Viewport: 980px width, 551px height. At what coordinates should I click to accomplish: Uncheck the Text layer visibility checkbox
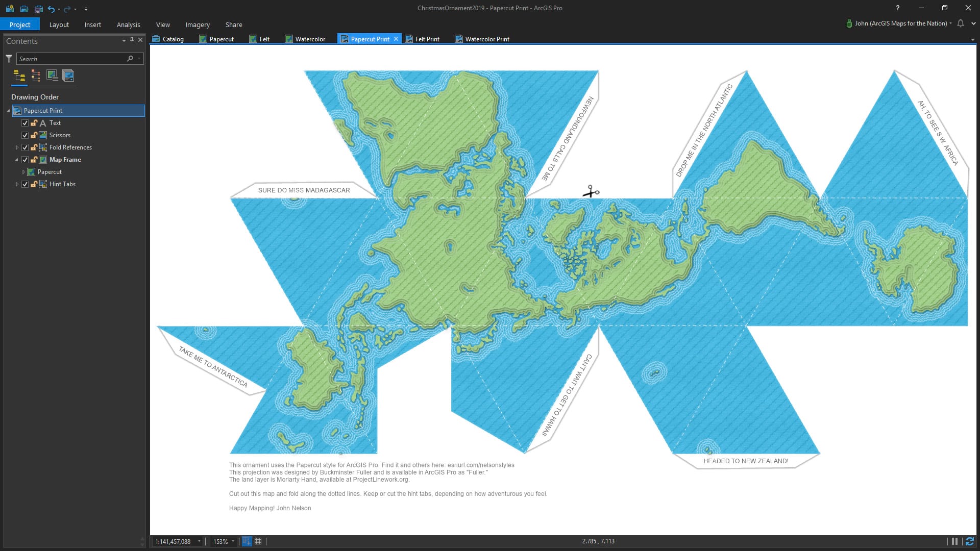pyautogui.click(x=24, y=123)
